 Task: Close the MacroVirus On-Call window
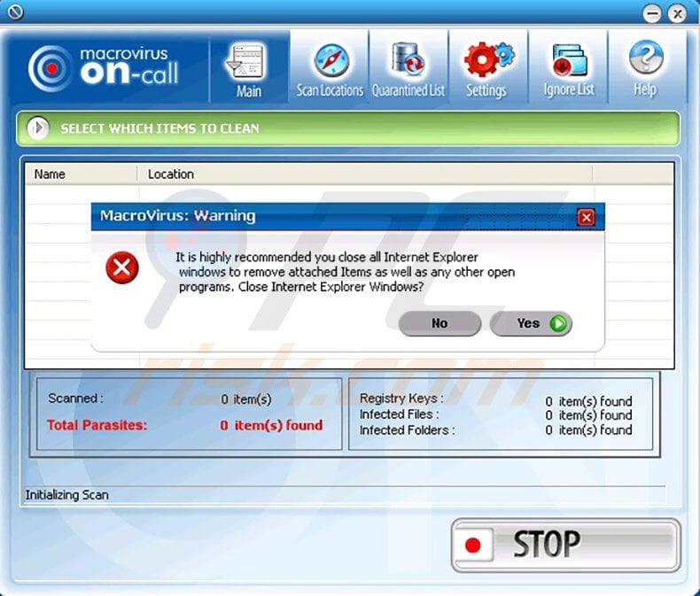pyautogui.click(x=677, y=14)
